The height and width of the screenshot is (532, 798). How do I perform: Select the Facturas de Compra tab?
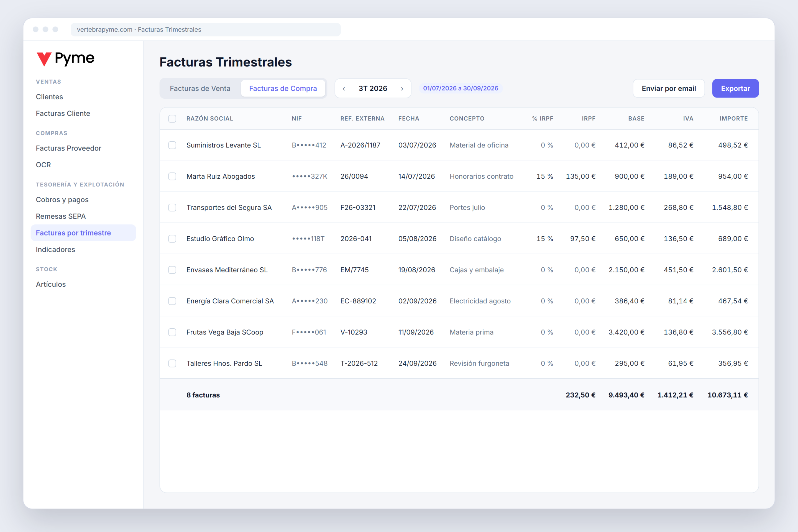(283, 89)
